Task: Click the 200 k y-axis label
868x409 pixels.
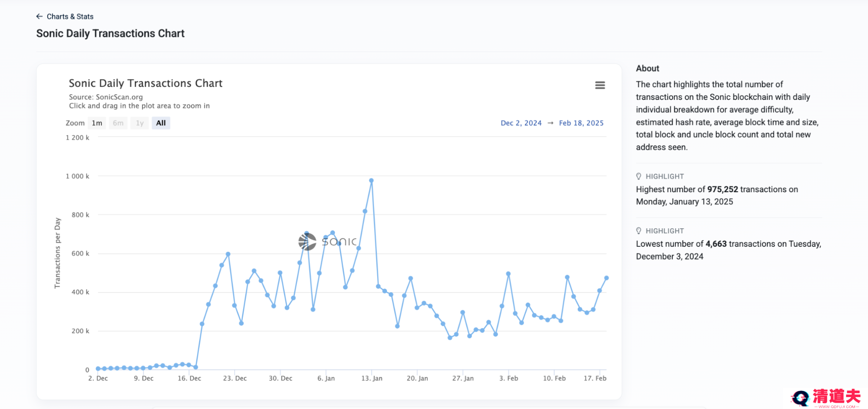Action: [81, 331]
